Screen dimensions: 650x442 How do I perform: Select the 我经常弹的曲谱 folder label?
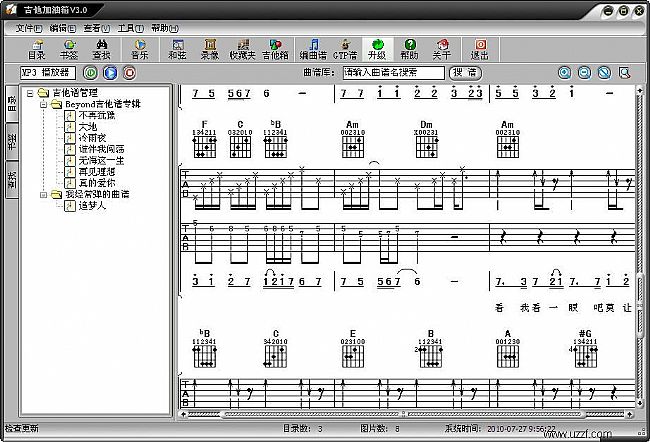97,194
